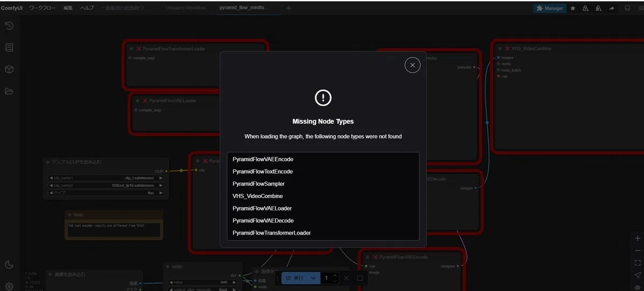644x291 pixels.
Task: Click the 画像を読み込む node title
Action: [70, 274]
